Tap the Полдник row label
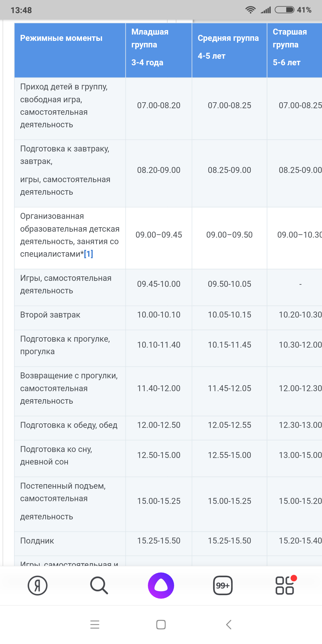The image size is (322, 644). (x=37, y=541)
